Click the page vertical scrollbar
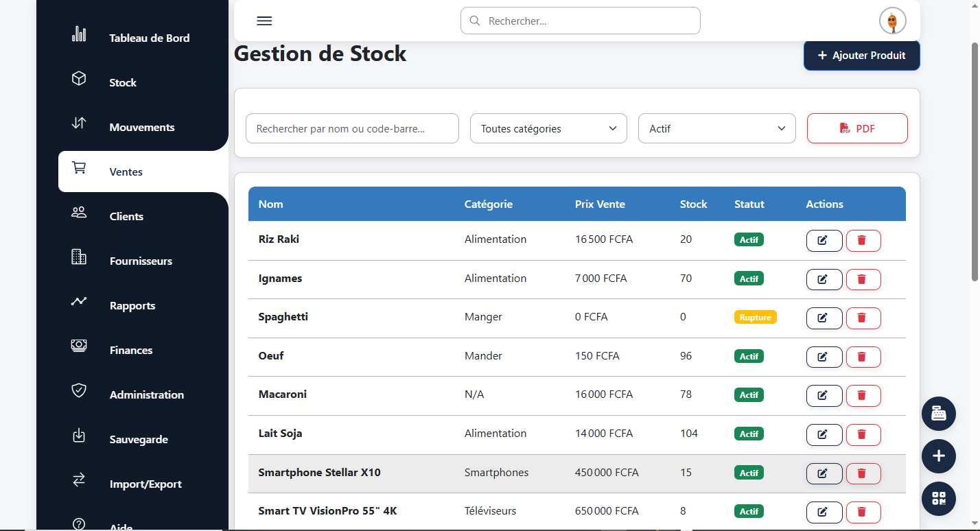 [975, 161]
